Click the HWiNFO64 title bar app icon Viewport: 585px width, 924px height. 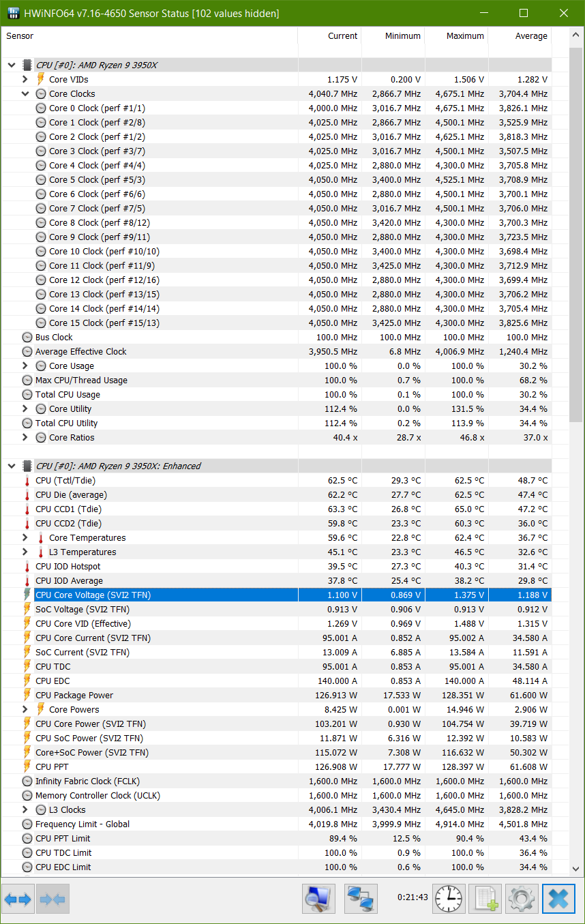click(x=13, y=14)
